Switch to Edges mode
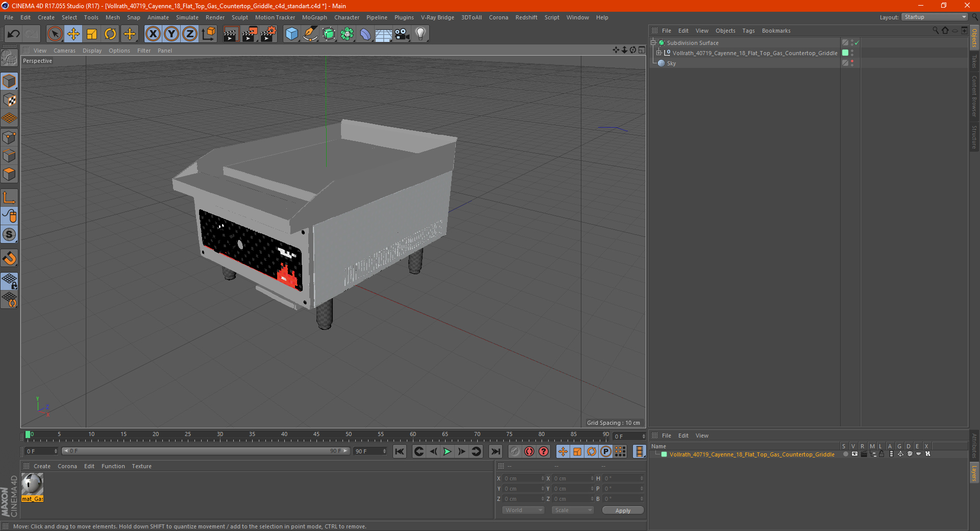This screenshot has width=980, height=531. coord(9,156)
